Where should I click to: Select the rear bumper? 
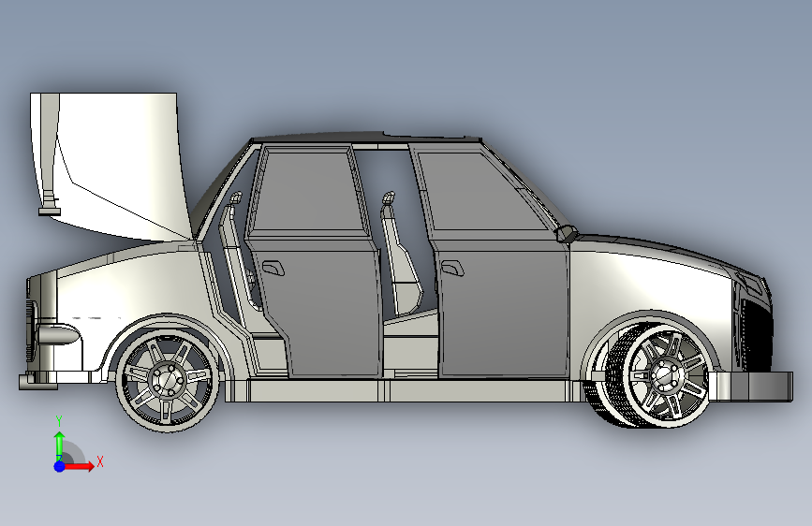[x=37, y=381]
